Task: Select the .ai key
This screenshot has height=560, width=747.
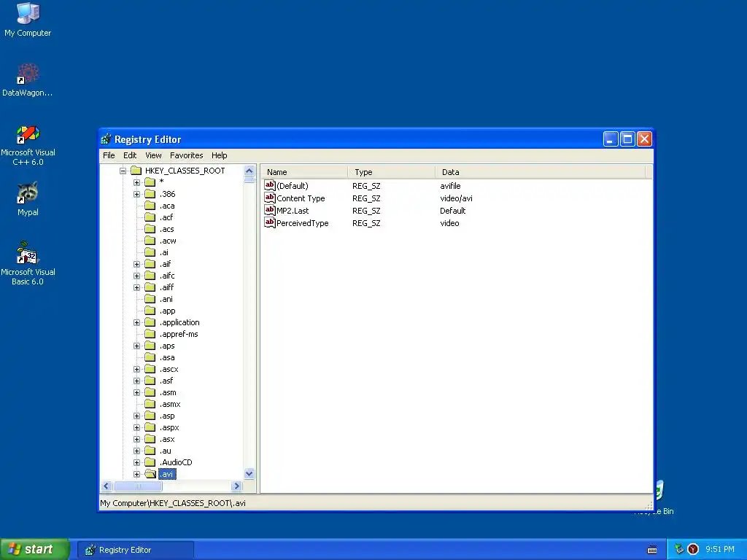Action: [x=164, y=252]
